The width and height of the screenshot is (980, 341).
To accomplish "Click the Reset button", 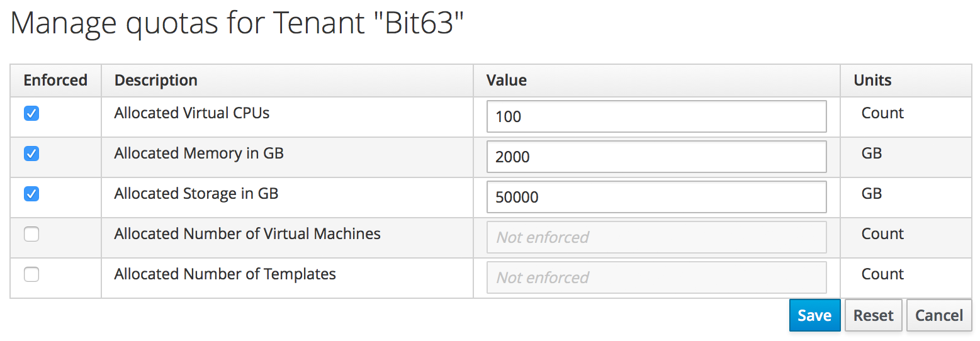I will [873, 315].
